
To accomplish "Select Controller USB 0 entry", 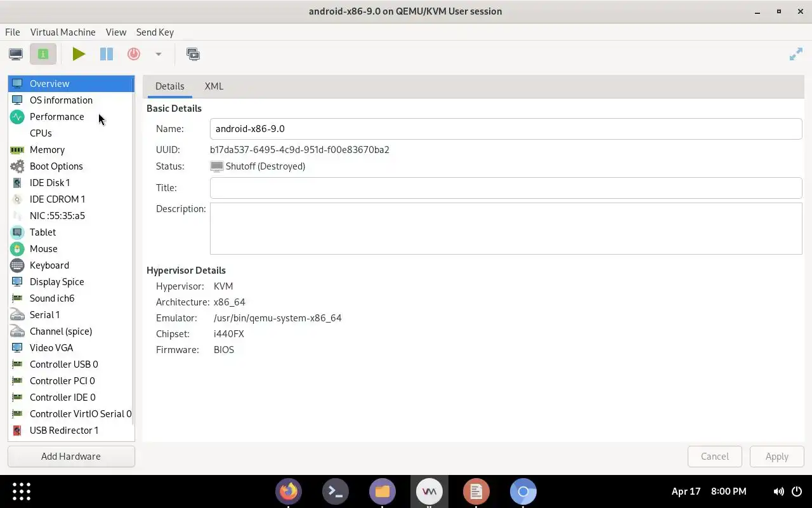I will (70, 364).
